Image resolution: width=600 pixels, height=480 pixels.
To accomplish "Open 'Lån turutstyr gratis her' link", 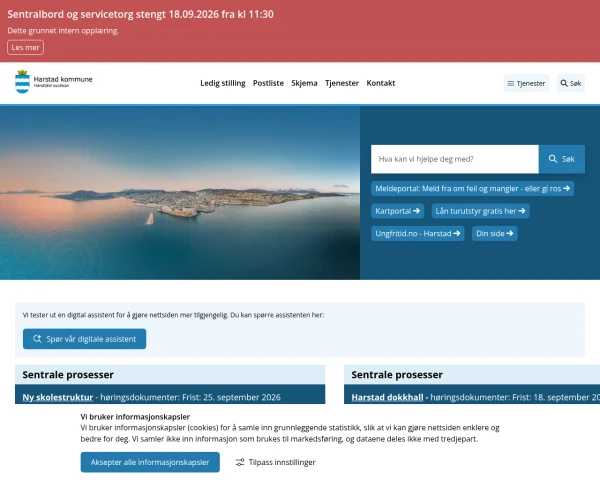I will point(480,211).
